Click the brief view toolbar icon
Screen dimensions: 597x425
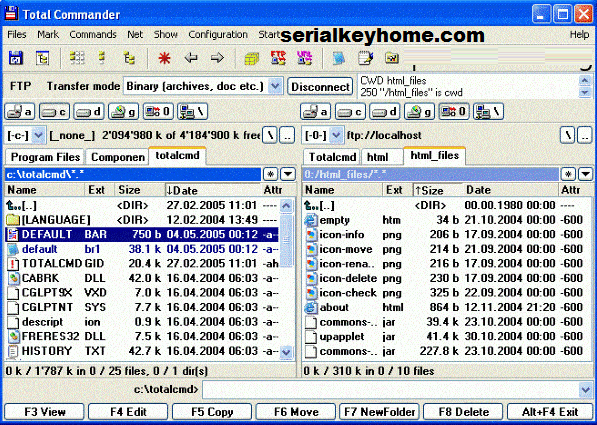click(x=102, y=58)
